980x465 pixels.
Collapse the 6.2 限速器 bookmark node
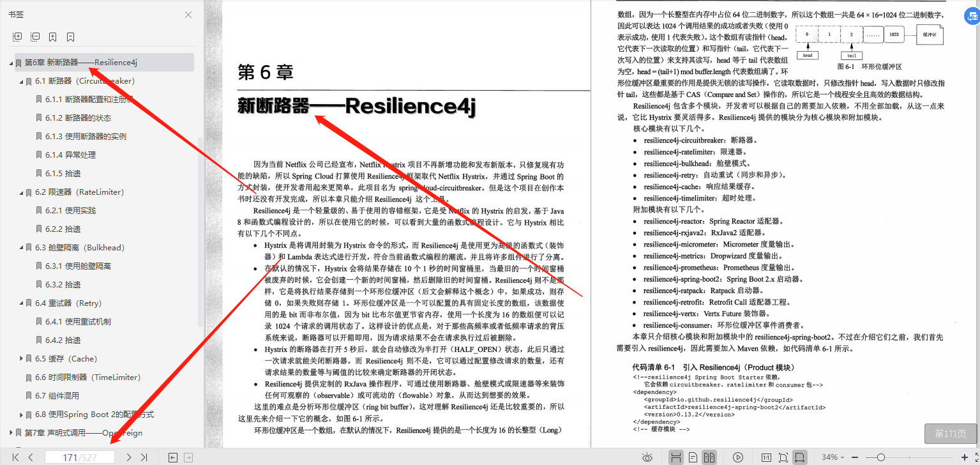tap(21, 192)
